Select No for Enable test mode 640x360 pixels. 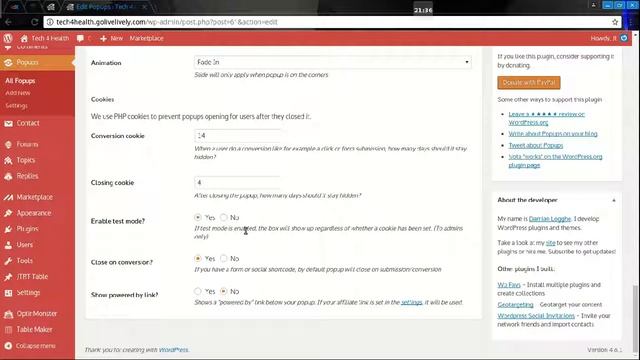[x=223, y=217]
